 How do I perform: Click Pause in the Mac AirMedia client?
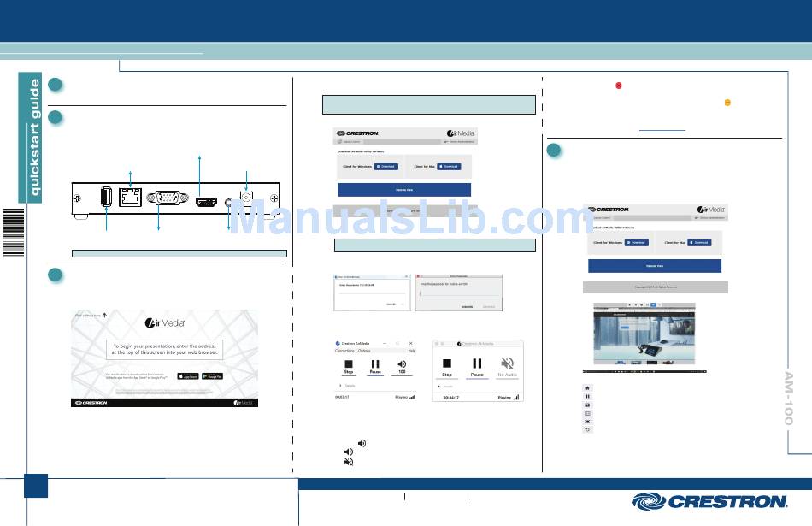[477, 368]
